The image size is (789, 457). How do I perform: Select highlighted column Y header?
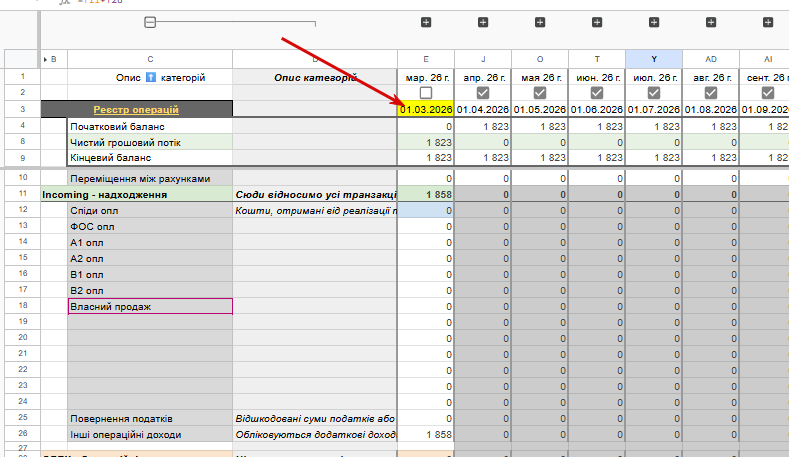pyautogui.click(x=654, y=59)
